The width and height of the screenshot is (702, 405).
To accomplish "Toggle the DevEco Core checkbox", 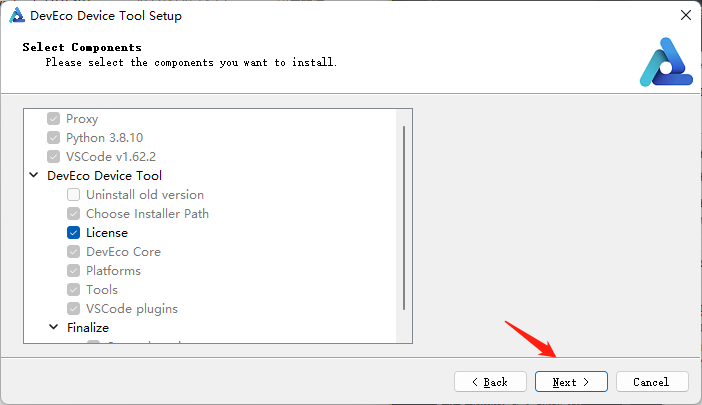I will point(73,252).
